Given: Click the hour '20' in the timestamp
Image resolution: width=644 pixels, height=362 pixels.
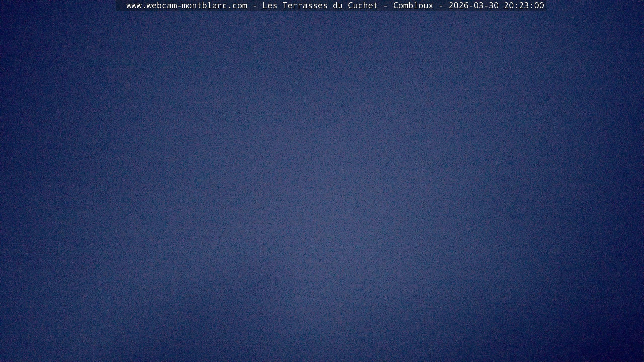Looking at the screenshot, I should [509, 6].
